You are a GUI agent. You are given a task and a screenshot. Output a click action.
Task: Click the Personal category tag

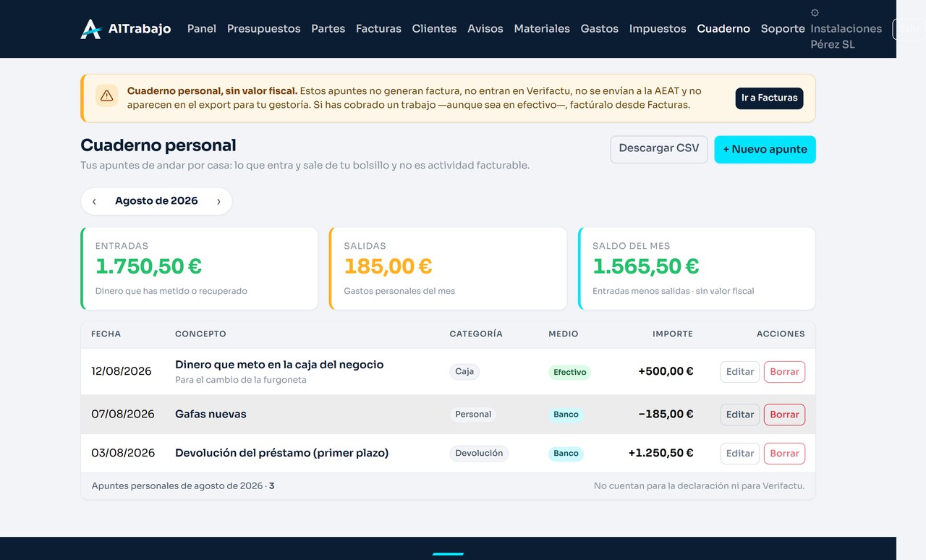(x=473, y=415)
